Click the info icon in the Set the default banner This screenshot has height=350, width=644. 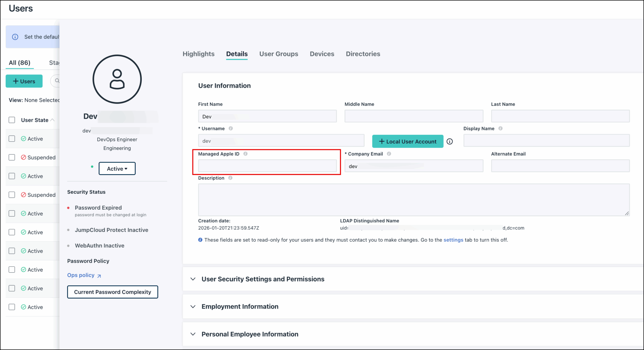click(15, 37)
